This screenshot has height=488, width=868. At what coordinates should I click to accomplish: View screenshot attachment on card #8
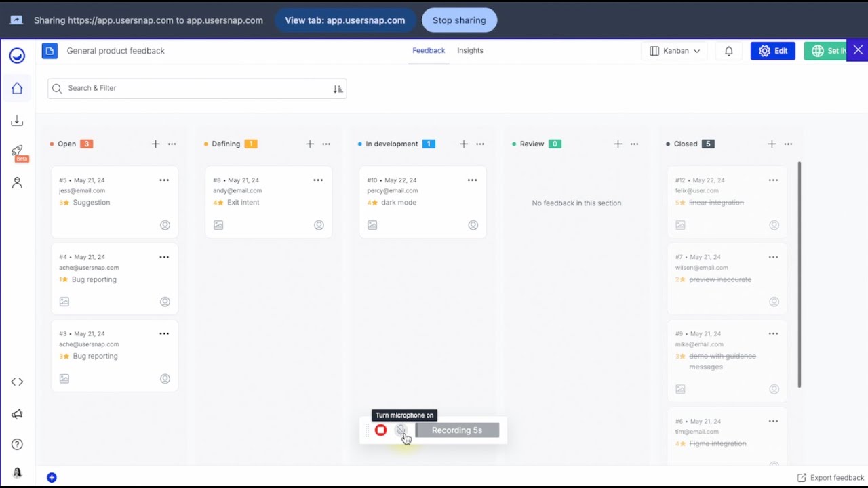point(218,225)
